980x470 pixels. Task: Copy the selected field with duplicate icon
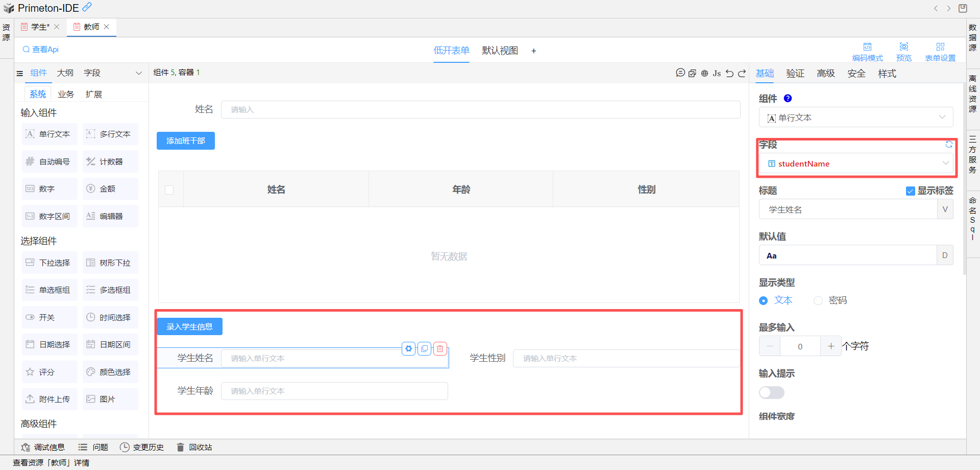click(424, 349)
